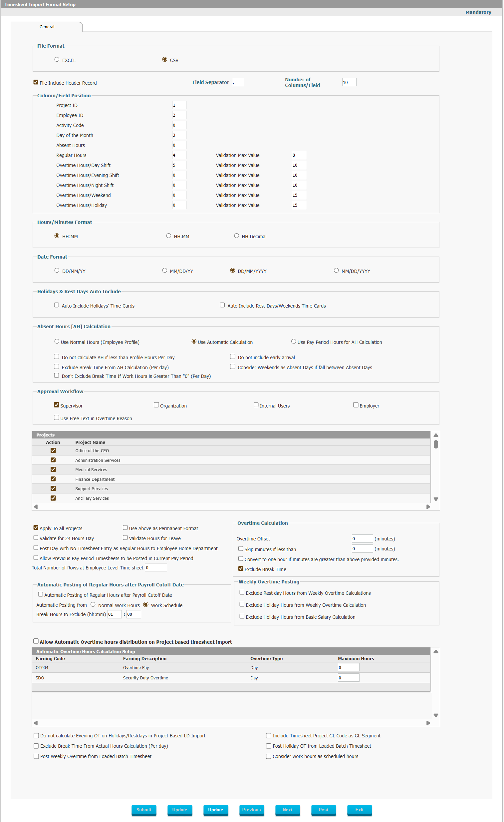
Task: Select MM/DD/YYYY date format
Action: tap(336, 270)
